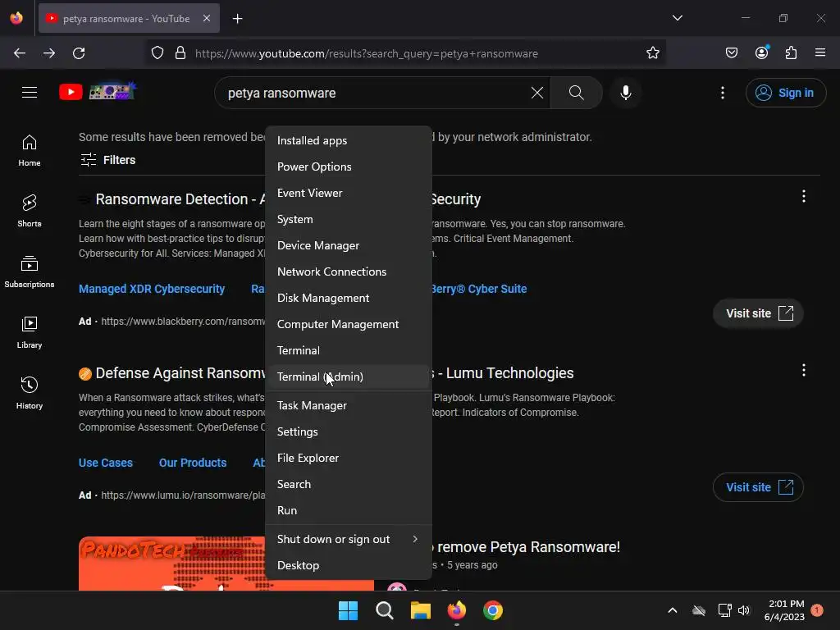Select Installed apps from menu
The height and width of the screenshot is (630, 840).
click(x=348, y=140)
